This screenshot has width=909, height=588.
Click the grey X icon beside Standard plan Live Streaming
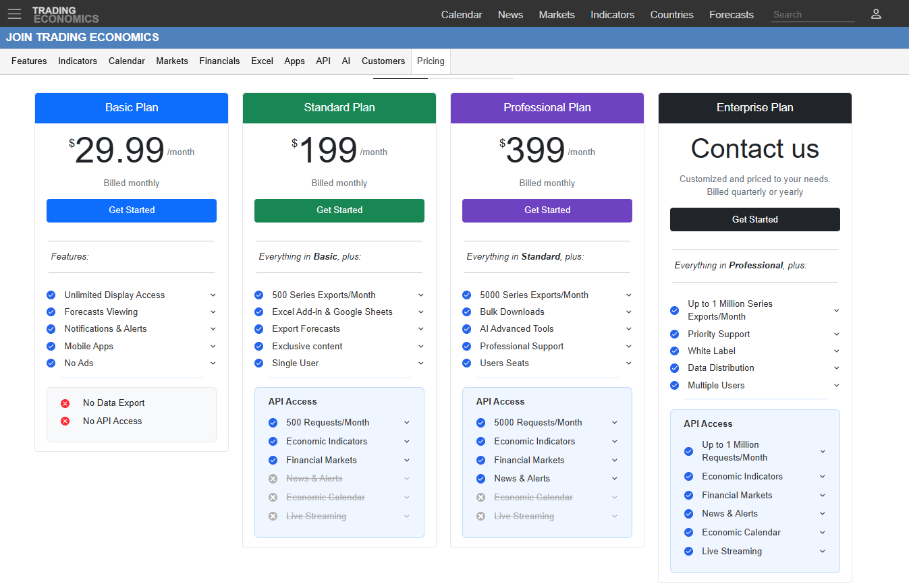tap(273, 517)
